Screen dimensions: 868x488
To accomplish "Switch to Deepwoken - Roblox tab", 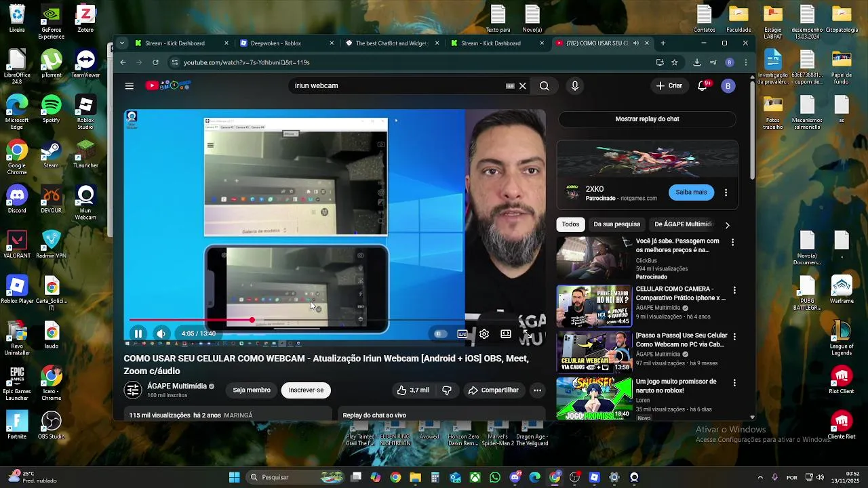I will [x=286, y=43].
